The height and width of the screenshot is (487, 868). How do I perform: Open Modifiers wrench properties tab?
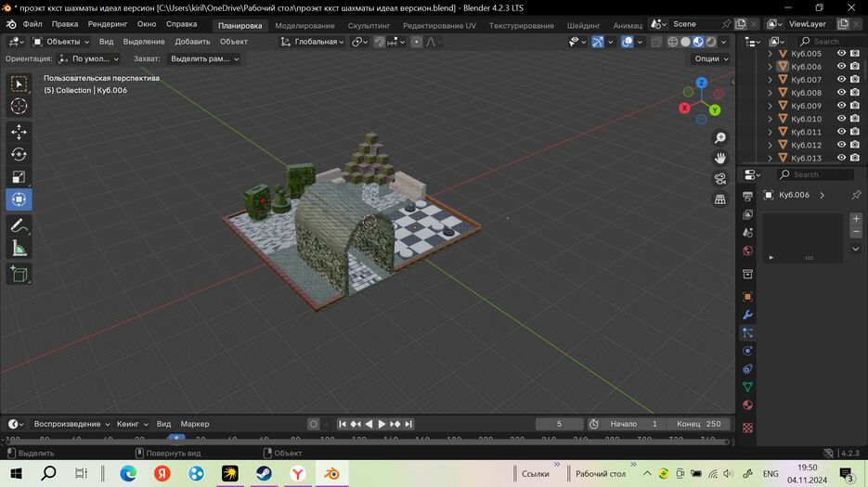[x=747, y=314]
